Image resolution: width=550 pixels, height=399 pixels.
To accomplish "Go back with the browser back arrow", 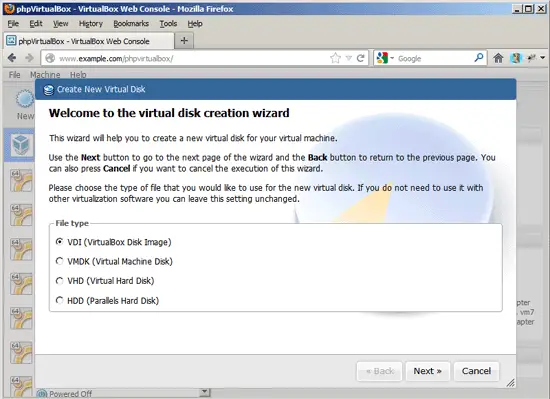I will (x=12, y=58).
